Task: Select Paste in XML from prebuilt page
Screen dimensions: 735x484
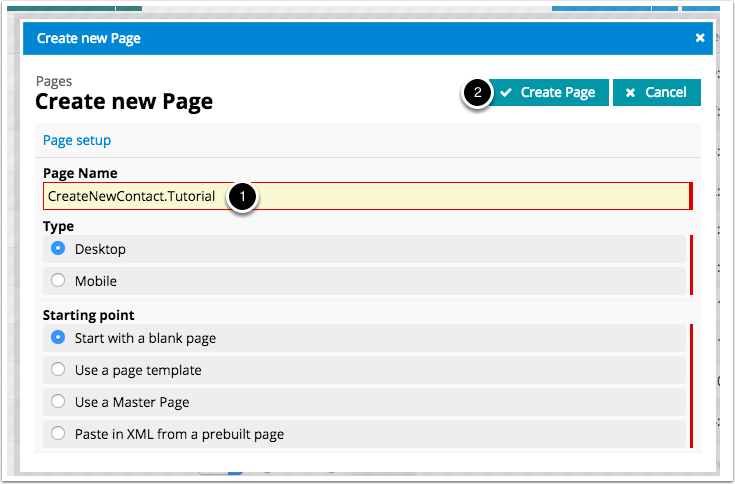Action: click(58, 434)
